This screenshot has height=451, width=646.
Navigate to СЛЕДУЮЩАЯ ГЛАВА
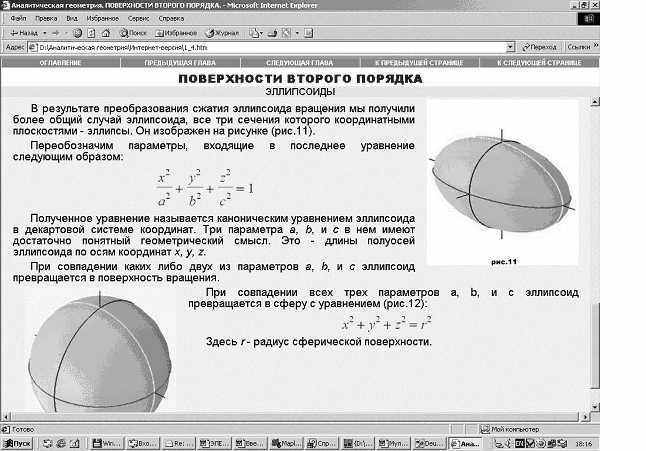click(x=293, y=62)
